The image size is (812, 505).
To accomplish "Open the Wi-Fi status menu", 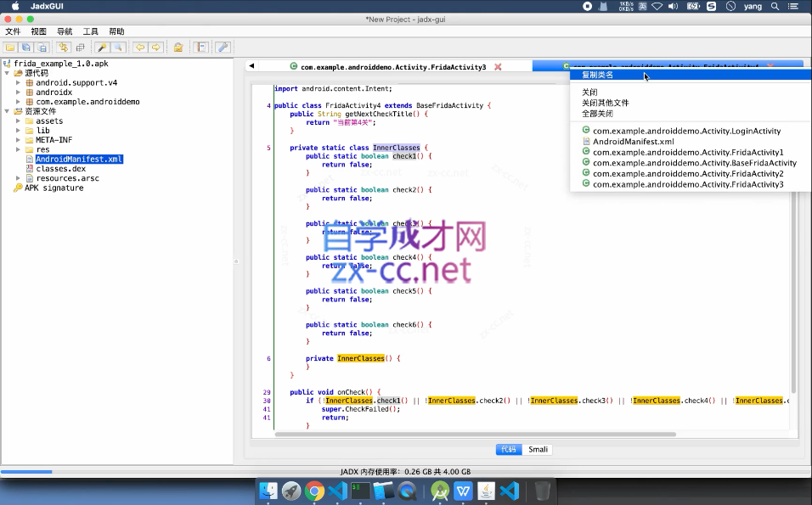I will pos(657,6).
